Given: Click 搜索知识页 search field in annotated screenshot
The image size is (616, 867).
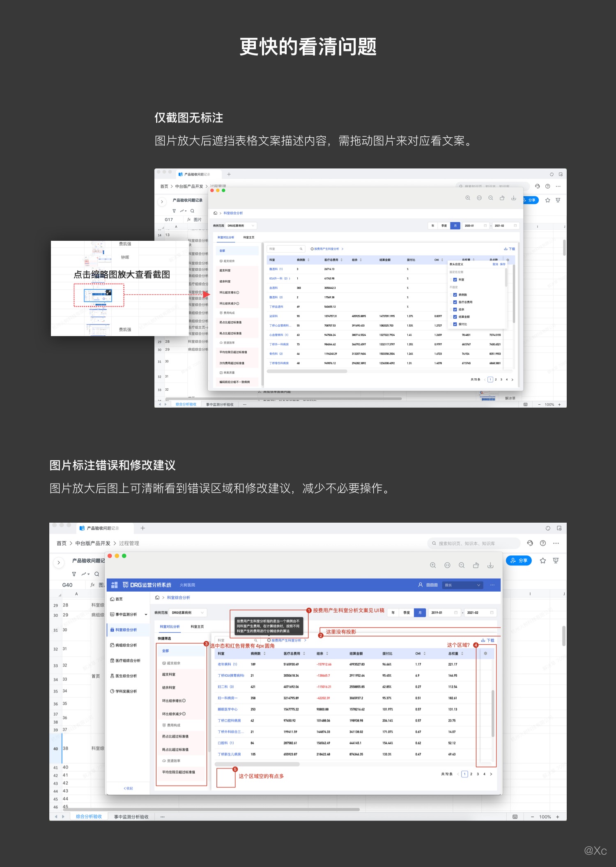Looking at the screenshot, I should point(474,543).
